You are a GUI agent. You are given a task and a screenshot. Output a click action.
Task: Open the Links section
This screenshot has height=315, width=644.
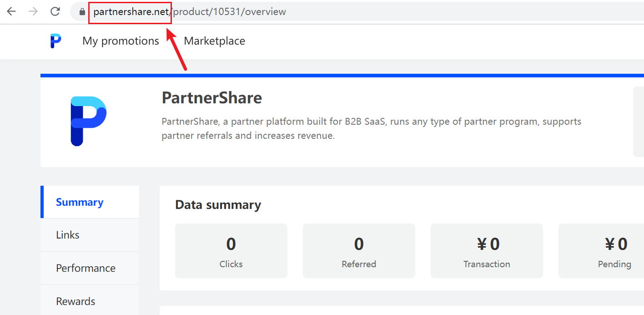pos(67,235)
